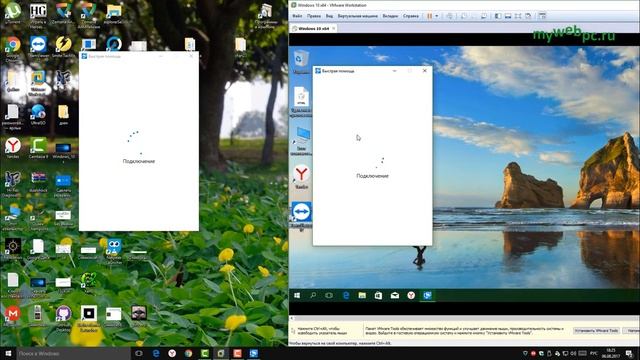This screenshot has height=360, width=640.
Task: Open Chrome on the host taskbar
Action: [188, 353]
